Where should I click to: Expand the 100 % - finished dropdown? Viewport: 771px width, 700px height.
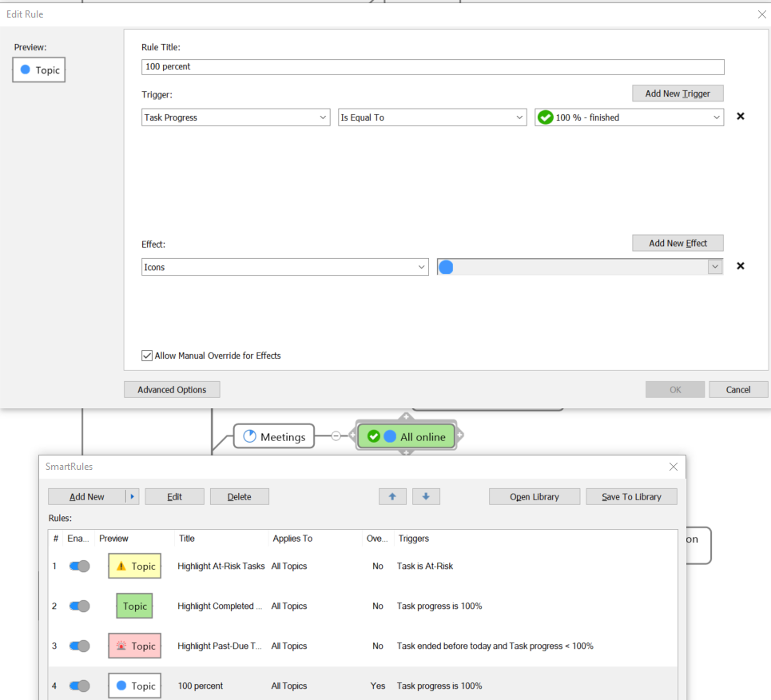[716, 117]
